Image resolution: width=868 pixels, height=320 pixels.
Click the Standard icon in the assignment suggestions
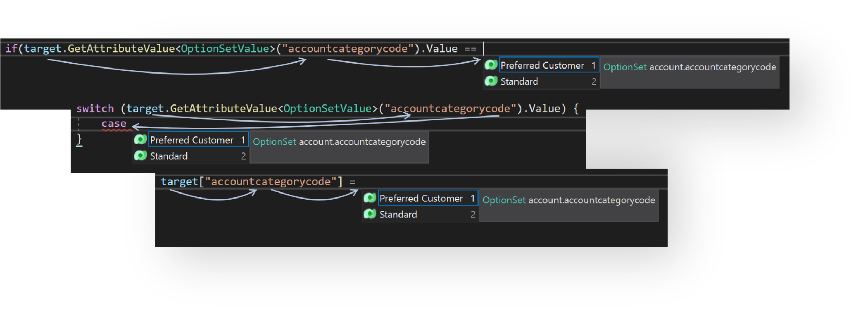click(x=370, y=214)
